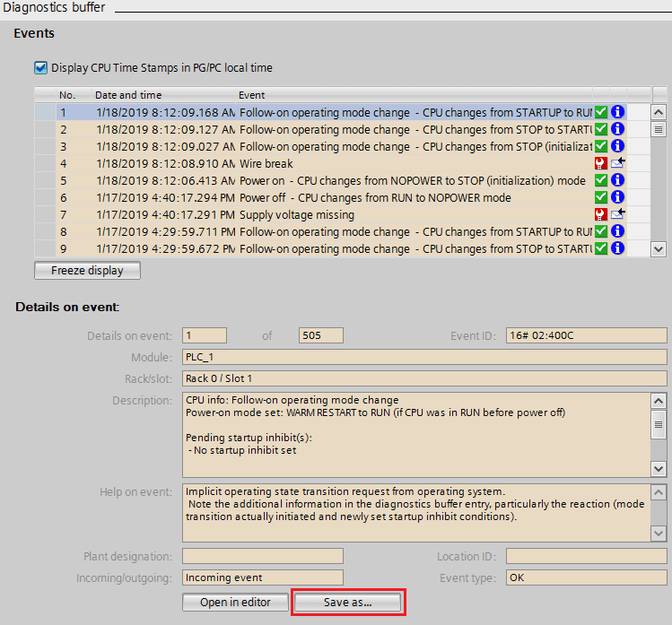
Task: Select event row 1 STARTUP to RUN
Action: (x=330, y=112)
